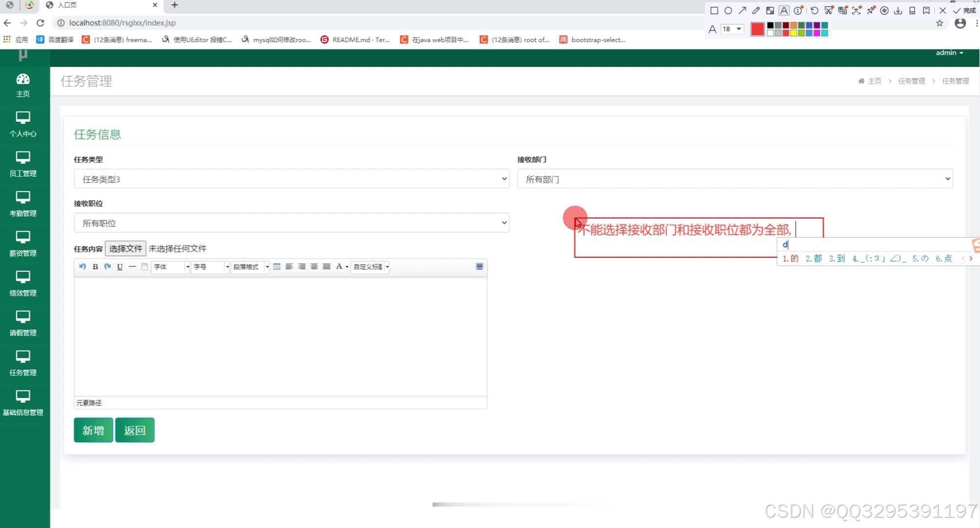The height and width of the screenshot is (528, 980).
Task: Toggle justify text alignment in editor
Action: coord(327,266)
